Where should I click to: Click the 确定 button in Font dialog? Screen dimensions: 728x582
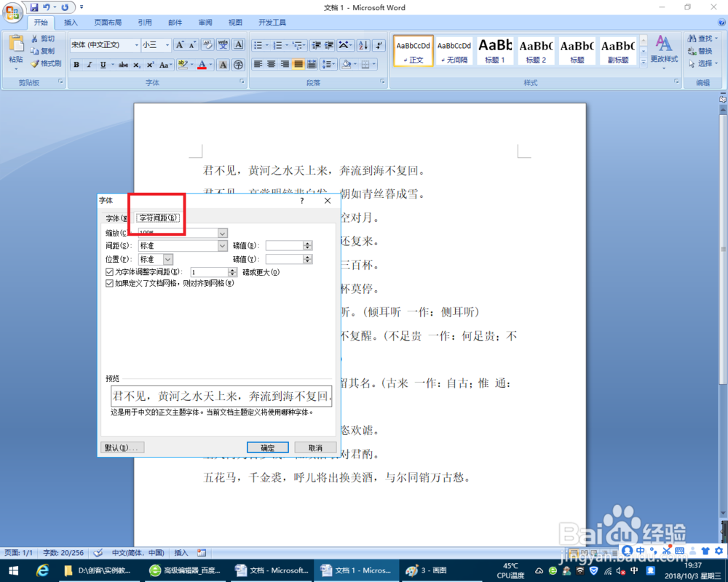pos(267,447)
